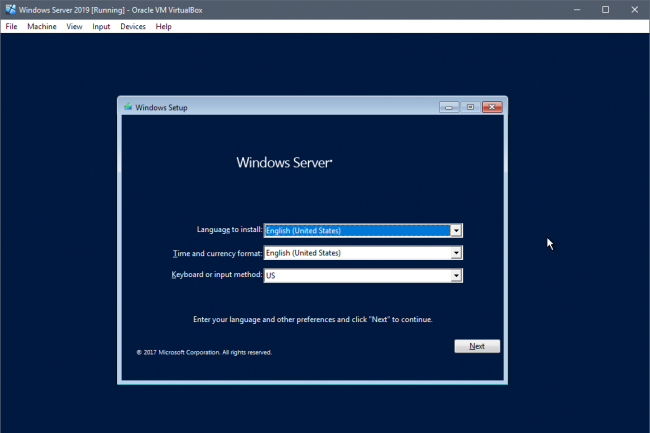Open the Input menu
The height and width of the screenshot is (433, 650).
[x=101, y=27]
